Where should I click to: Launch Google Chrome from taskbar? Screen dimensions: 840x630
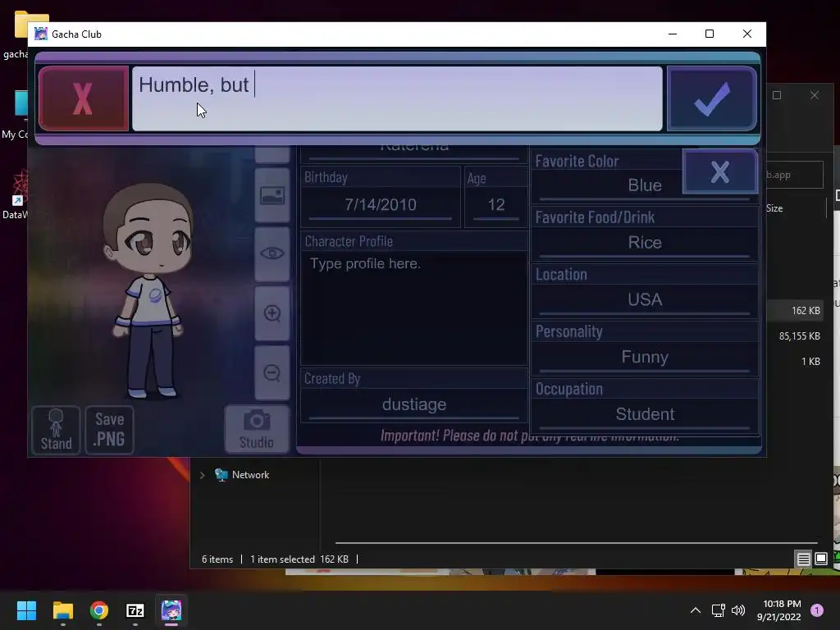(x=99, y=610)
